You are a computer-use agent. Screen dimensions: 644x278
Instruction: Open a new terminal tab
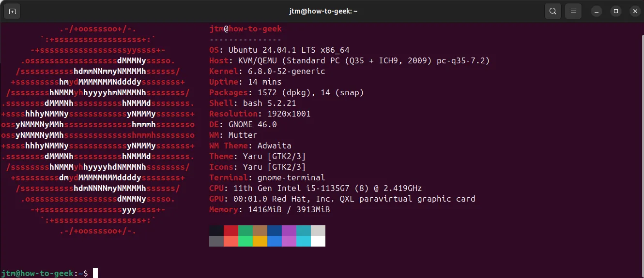click(12, 11)
